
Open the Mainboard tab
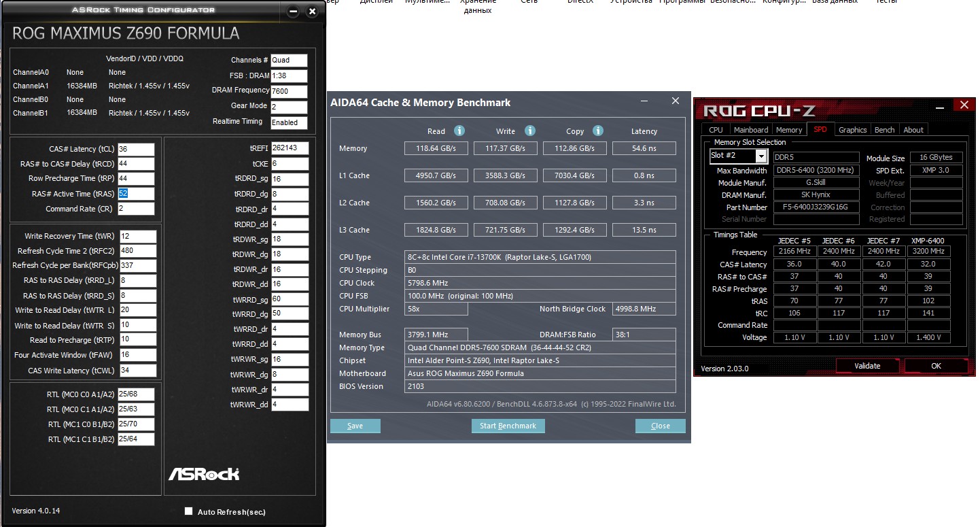pos(751,129)
